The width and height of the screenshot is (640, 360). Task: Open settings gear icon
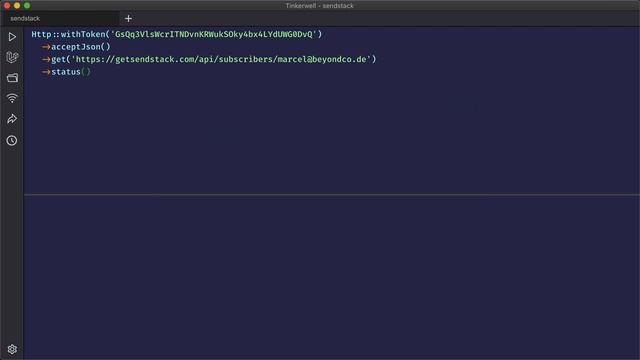[x=12, y=349]
